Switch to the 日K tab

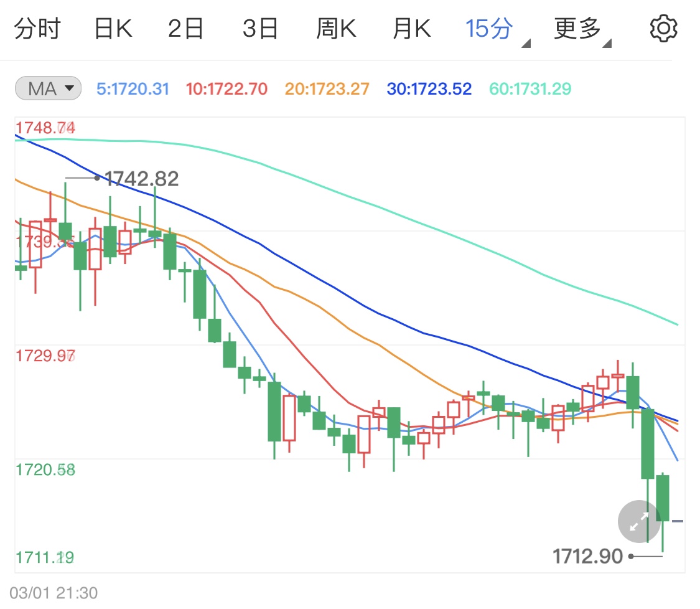[x=113, y=29]
